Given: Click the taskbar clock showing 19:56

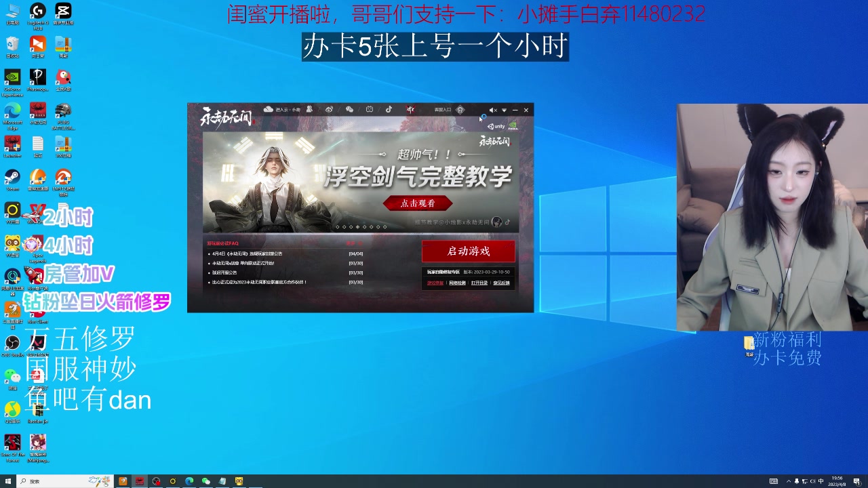Looking at the screenshot, I should tap(837, 481).
